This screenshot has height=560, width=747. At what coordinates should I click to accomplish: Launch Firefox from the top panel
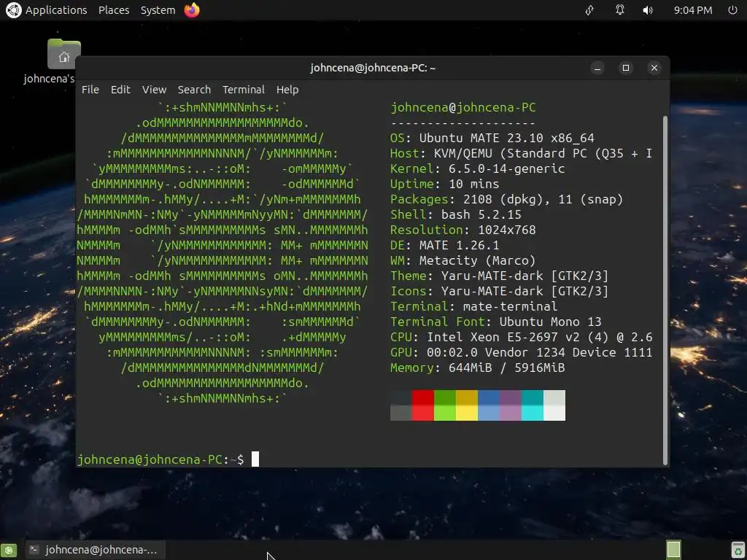192,10
